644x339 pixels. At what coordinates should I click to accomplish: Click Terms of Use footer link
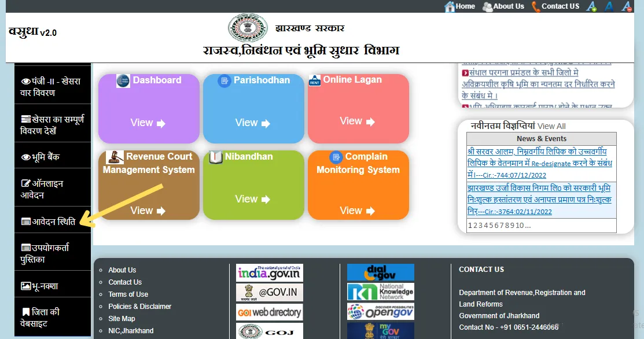[x=128, y=294]
